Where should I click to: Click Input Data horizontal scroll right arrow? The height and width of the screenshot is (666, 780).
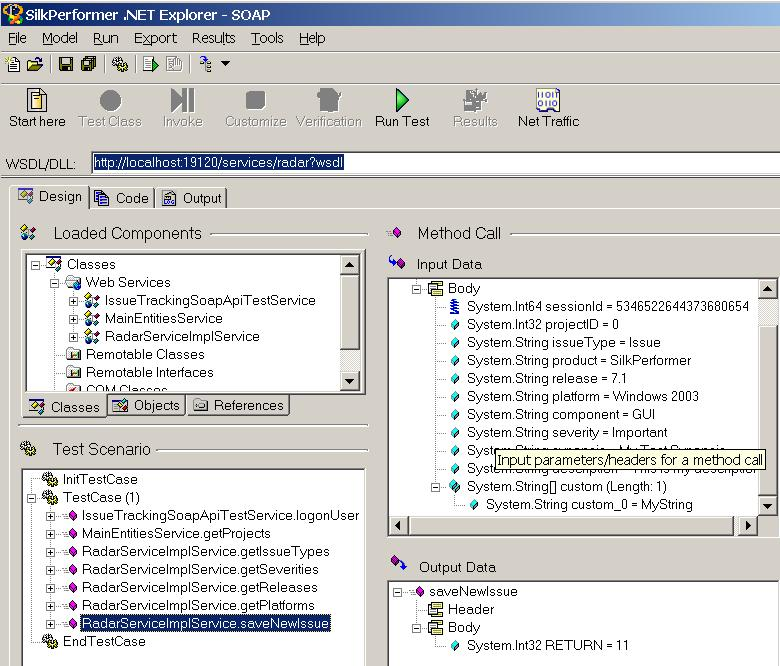pyautogui.click(x=748, y=525)
